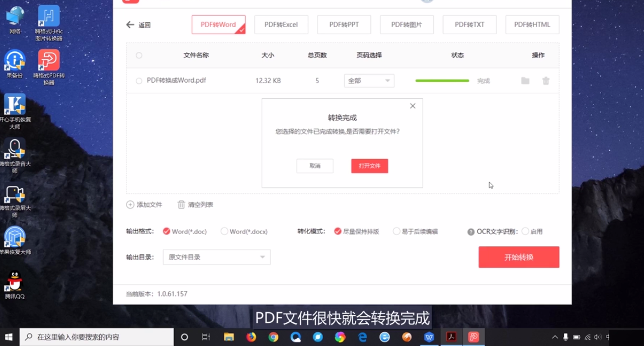Open 嗨格式录屏大师 desktop icon
This screenshot has height=346, width=644.
pos(15,200)
